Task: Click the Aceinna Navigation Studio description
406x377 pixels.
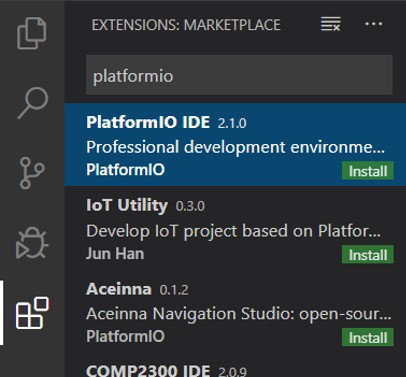Action: point(239,314)
